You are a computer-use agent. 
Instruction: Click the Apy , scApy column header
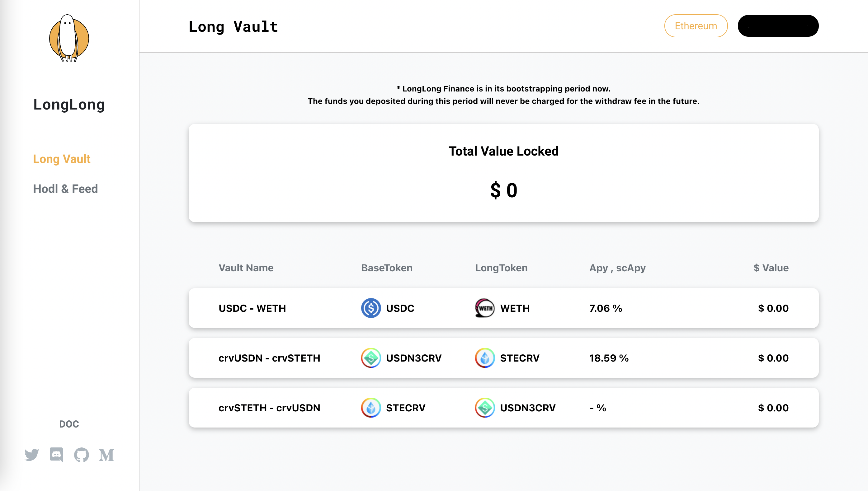[617, 268]
